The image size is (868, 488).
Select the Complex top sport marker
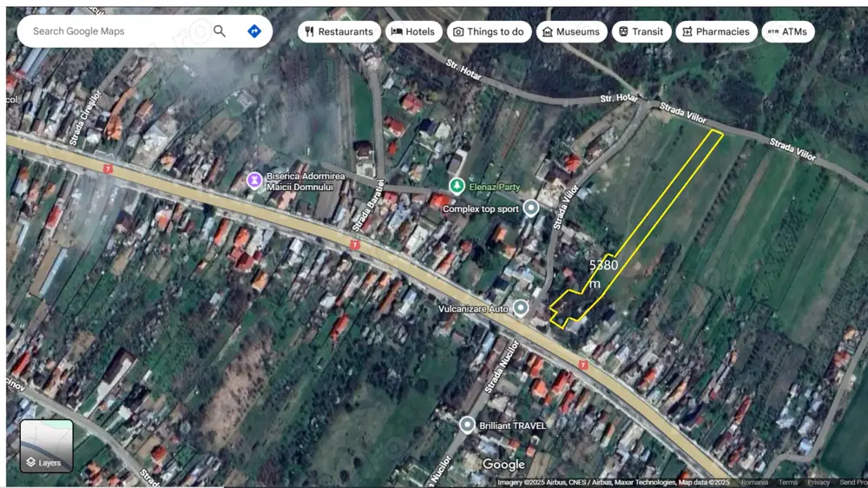click(x=531, y=208)
